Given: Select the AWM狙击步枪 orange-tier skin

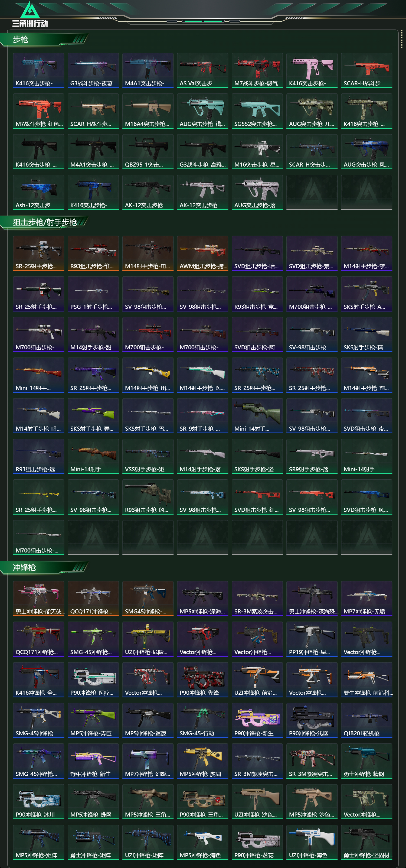Looking at the screenshot, I should [203, 253].
